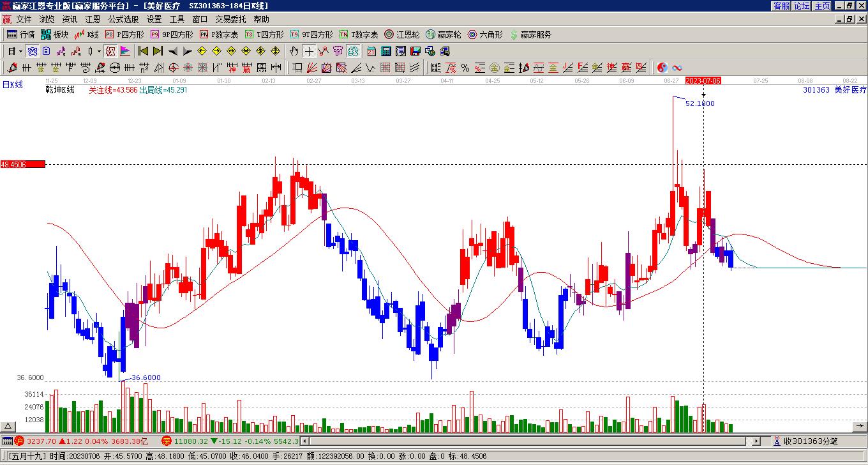Open the 9T四方形 tool
868x465 pixels.
[x=311, y=34]
